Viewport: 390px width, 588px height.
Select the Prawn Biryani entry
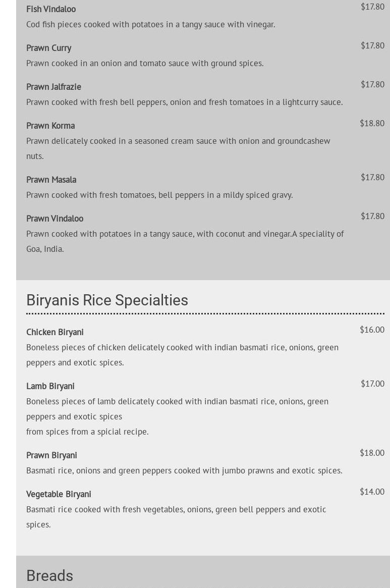pyautogui.click(x=51, y=455)
